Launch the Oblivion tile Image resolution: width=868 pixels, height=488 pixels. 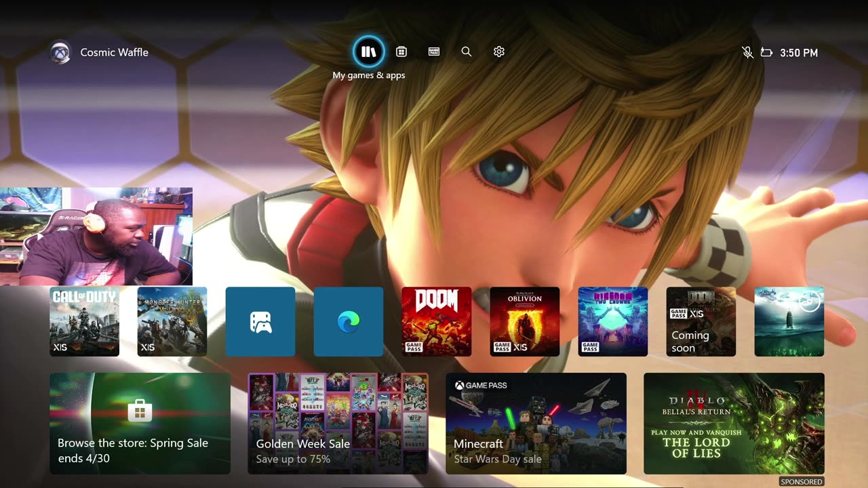525,321
